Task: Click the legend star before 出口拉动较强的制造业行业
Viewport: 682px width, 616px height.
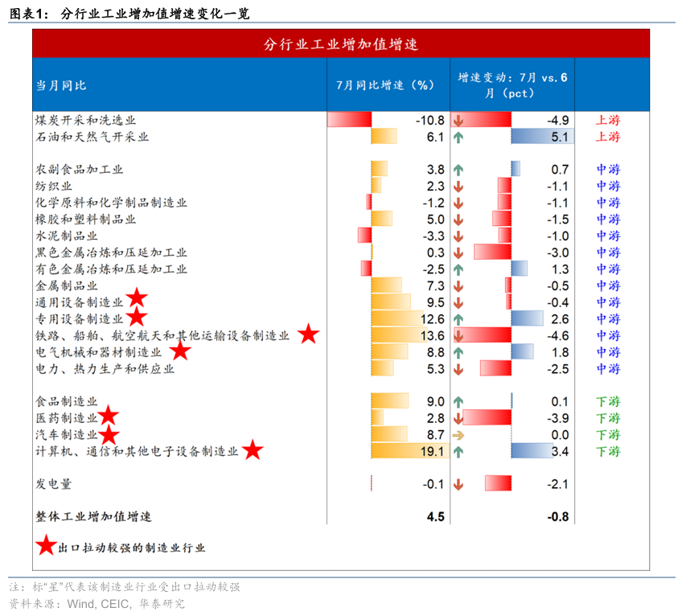Action: point(46,544)
